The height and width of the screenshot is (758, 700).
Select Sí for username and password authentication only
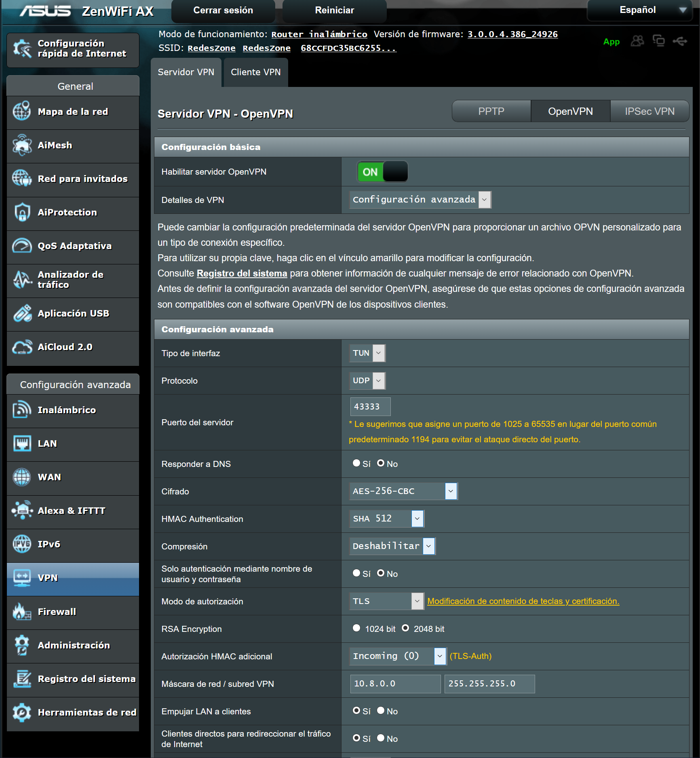[356, 573]
